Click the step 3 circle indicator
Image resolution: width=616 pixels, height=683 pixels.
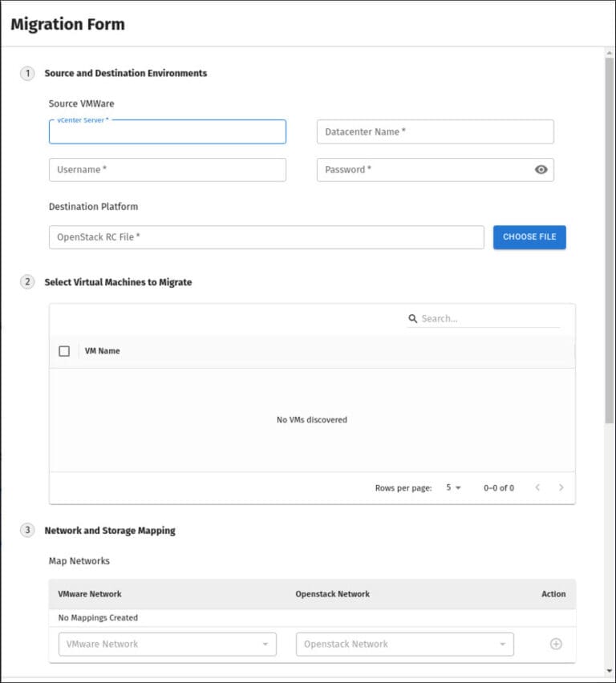pos(27,530)
